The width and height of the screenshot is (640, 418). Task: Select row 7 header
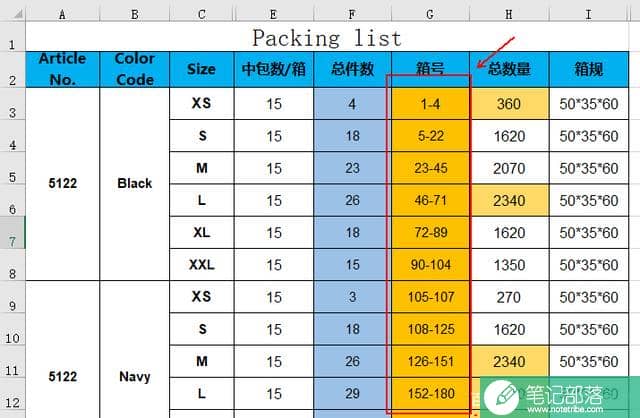[x=12, y=233]
